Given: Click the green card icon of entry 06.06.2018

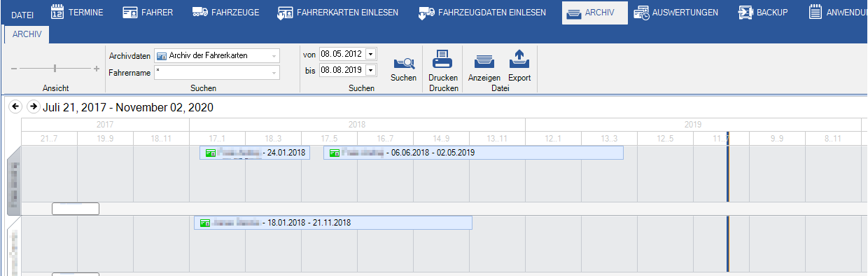Looking at the screenshot, I should click(x=335, y=153).
